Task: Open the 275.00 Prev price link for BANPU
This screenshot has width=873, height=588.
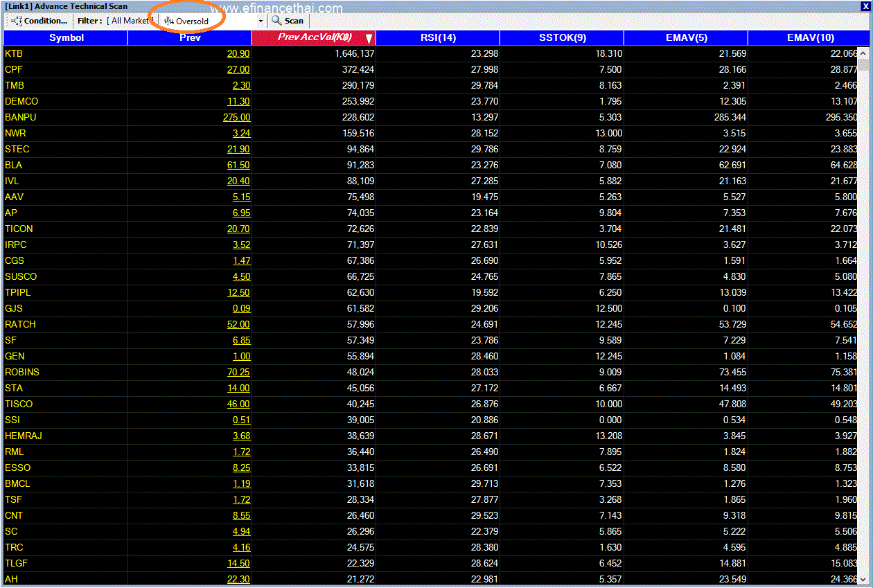Action: pos(236,117)
